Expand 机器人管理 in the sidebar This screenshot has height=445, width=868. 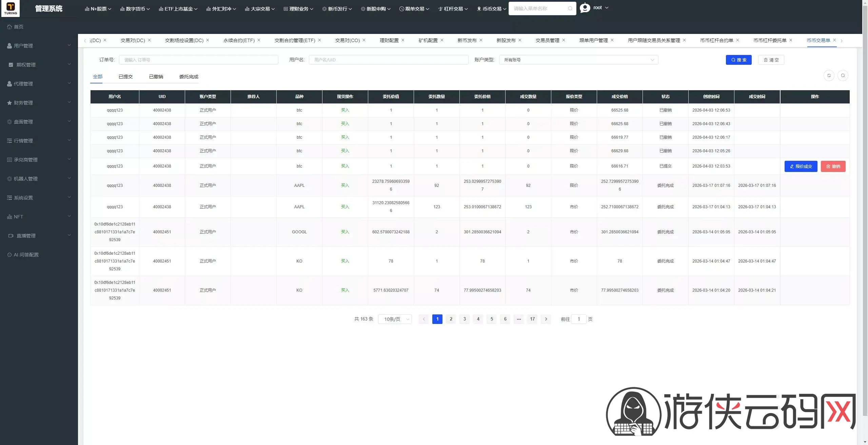coord(39,179)
